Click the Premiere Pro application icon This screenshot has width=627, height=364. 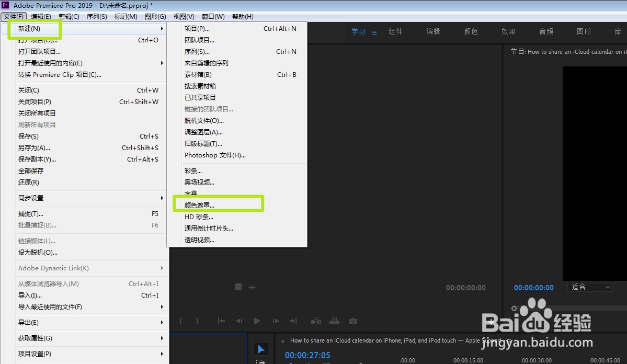5,5
